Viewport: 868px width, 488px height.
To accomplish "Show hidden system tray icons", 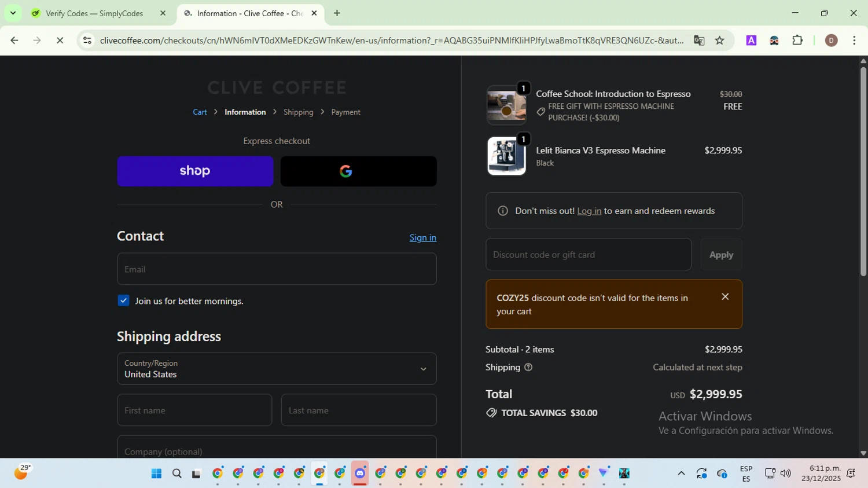I will point(681,474).
